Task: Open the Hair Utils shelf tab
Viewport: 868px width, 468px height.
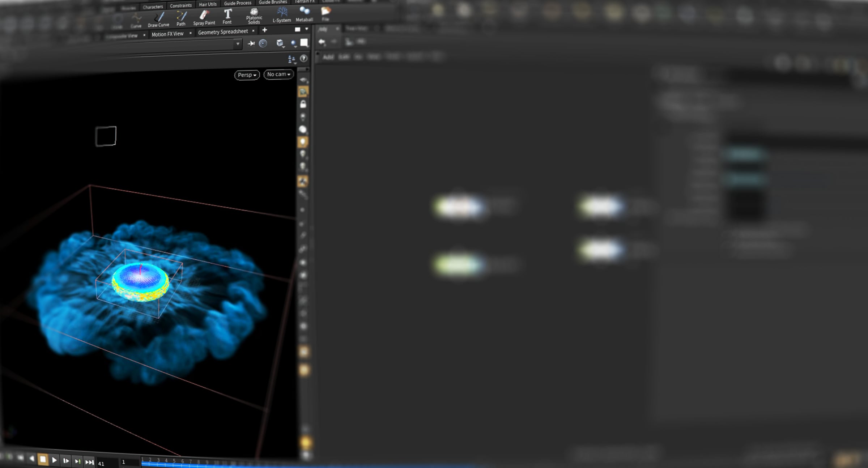Action: click(208, 4)
